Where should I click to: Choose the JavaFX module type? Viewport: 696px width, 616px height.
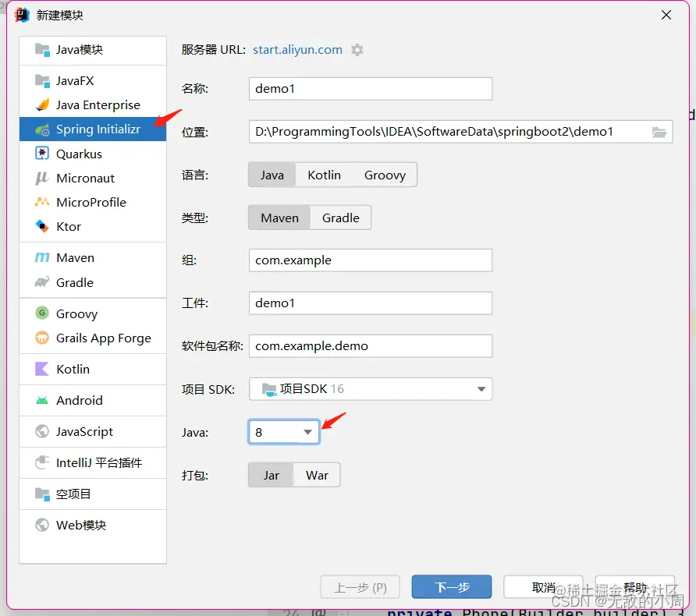93,81
